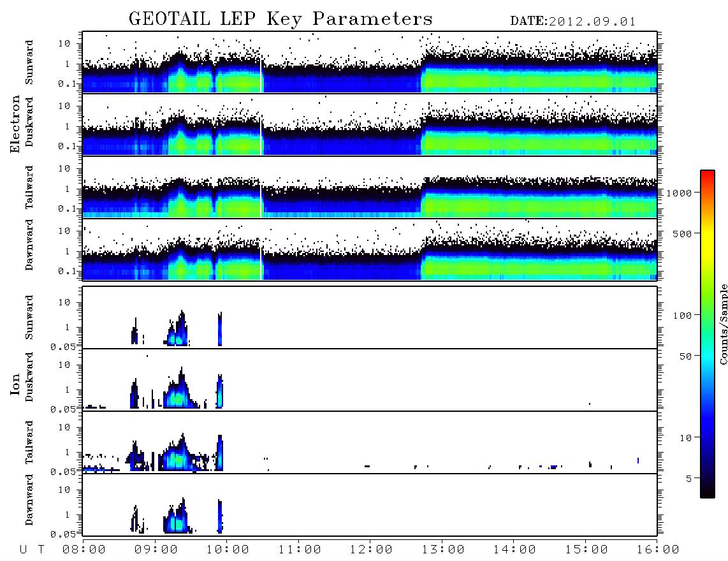Select the Electron Duskward spectrogram panel
Screen dimensions: 728x561
pyautogui.click(x=370, y=124)
